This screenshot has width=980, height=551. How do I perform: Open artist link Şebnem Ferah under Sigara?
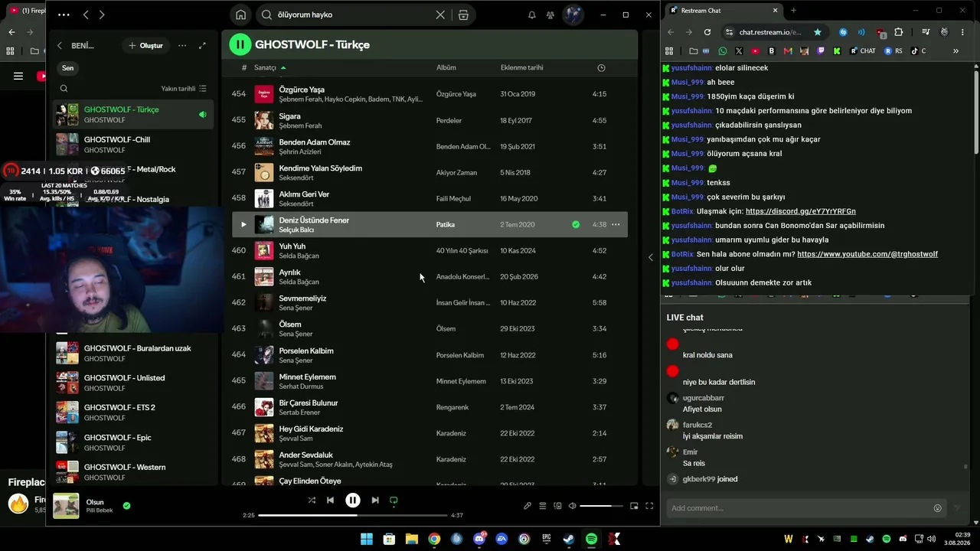pyautogui.click(x=300, y=126)
